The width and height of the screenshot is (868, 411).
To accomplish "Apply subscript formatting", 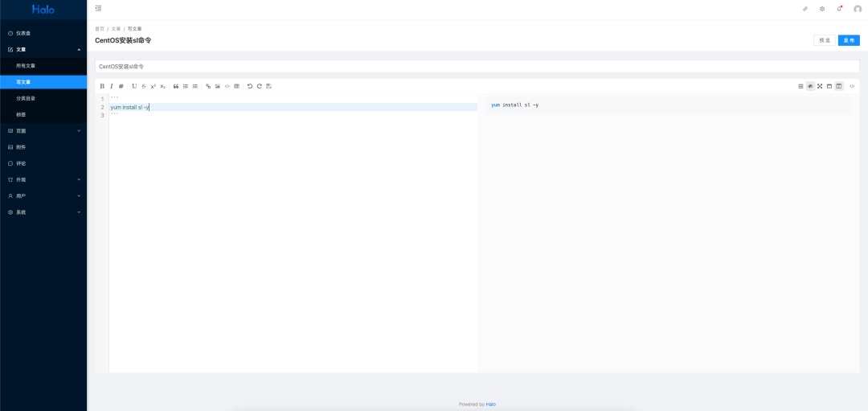I will tap(162, 86).
